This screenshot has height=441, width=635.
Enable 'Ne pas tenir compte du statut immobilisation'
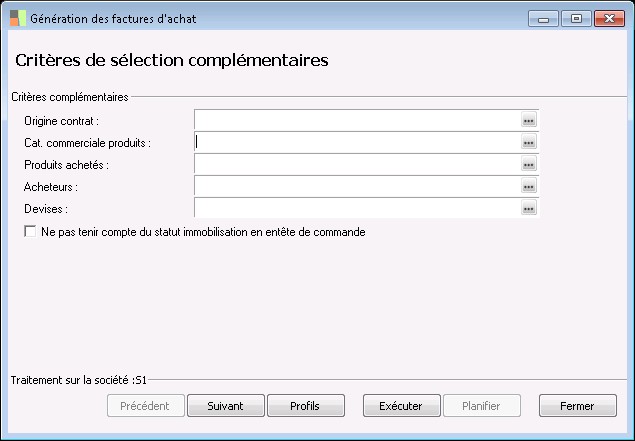click(29, 232)
